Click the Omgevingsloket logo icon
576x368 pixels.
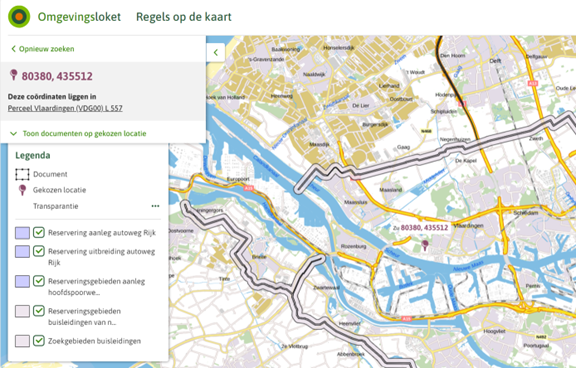coord(19,17)
